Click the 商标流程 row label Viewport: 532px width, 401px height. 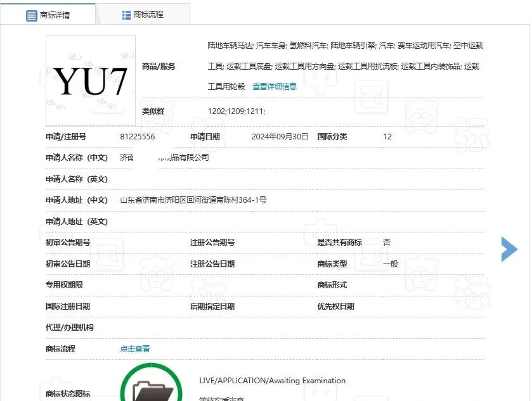[60, 348]
